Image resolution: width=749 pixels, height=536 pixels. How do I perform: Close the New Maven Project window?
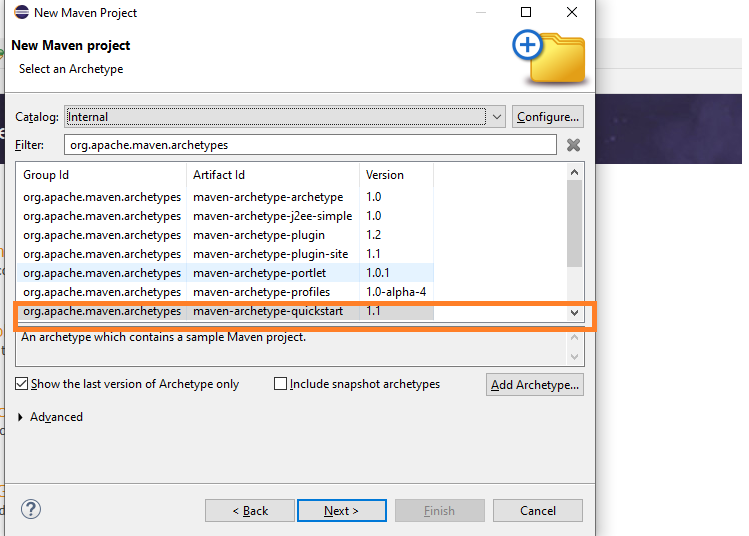tap(572, 12)
